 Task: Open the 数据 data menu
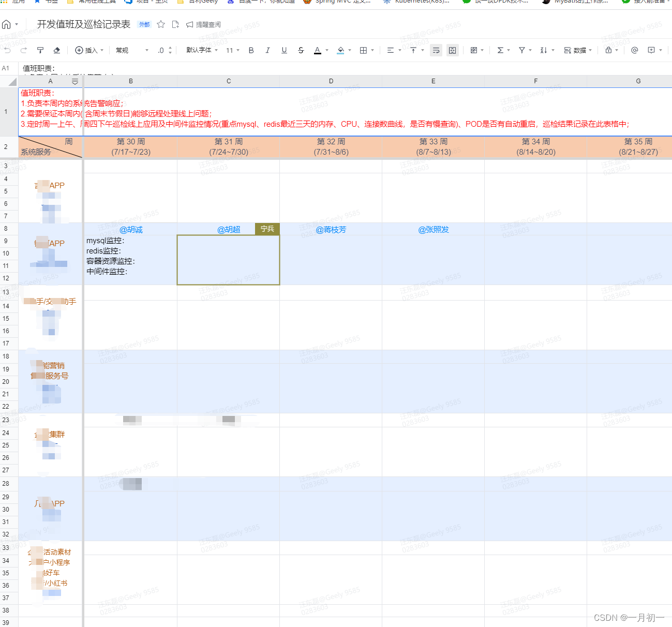[578, 50]
